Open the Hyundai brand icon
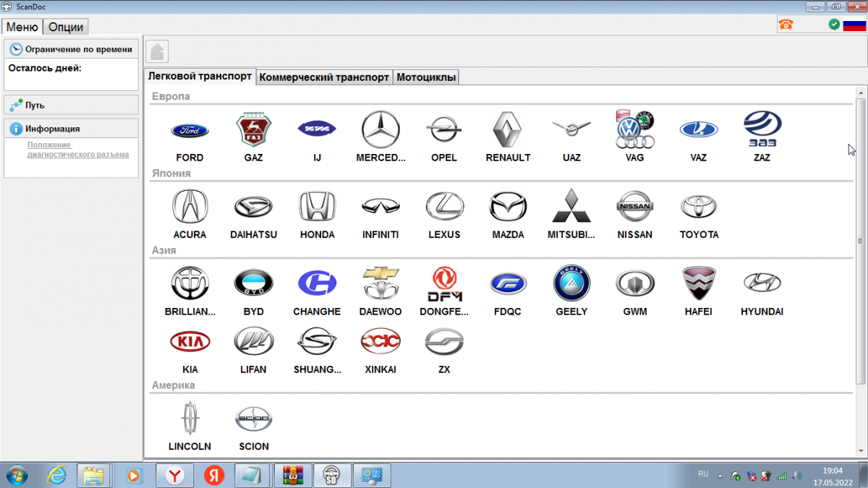Viewport: 868px width, 488px height. [762, 283]
